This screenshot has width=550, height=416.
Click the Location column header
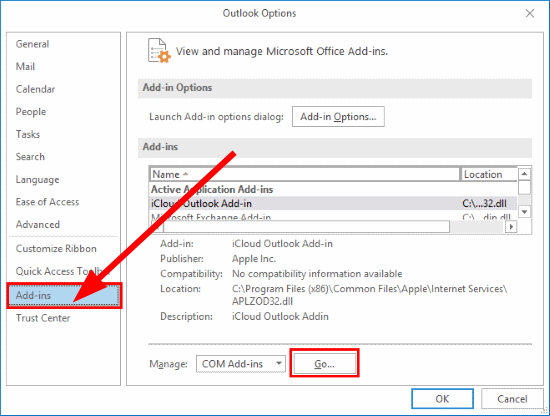click(489, 174)
